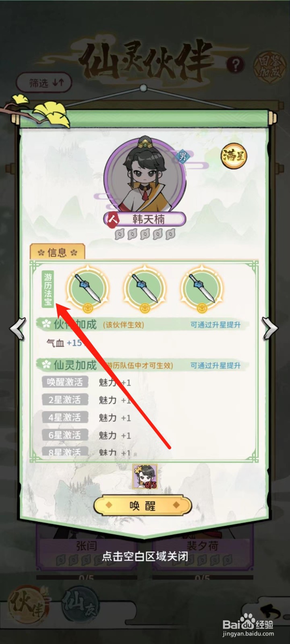Viewport: 290px width, 644px height.
Task: Tap the 人 type badge beside name
Action: (113, 219)
